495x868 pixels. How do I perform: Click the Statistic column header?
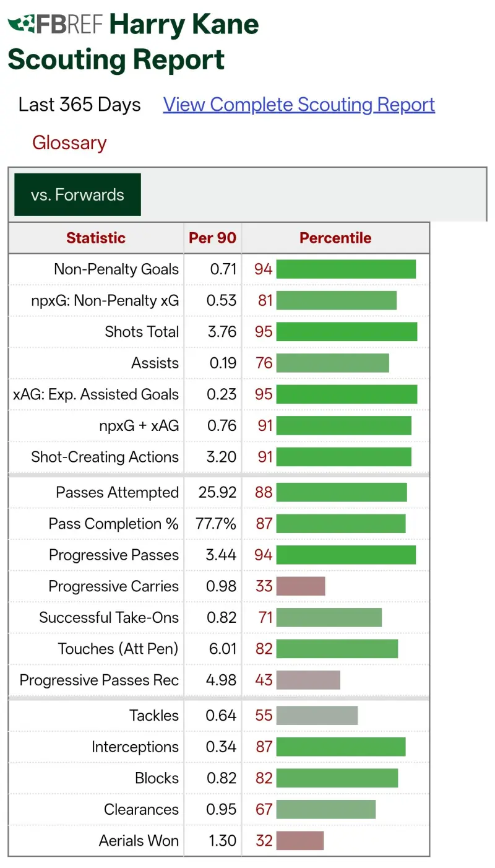[x=96, y=238]
